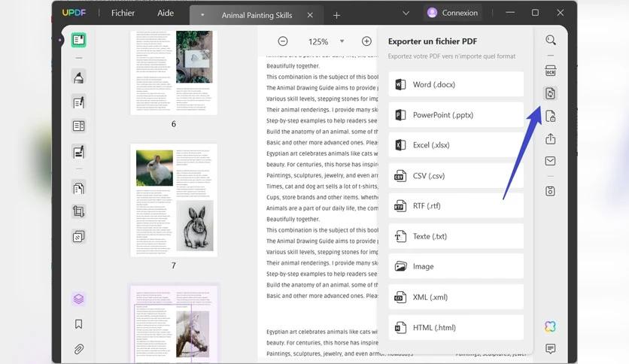Export as Image
Screen dimensions: 629x364
[456, 266]
